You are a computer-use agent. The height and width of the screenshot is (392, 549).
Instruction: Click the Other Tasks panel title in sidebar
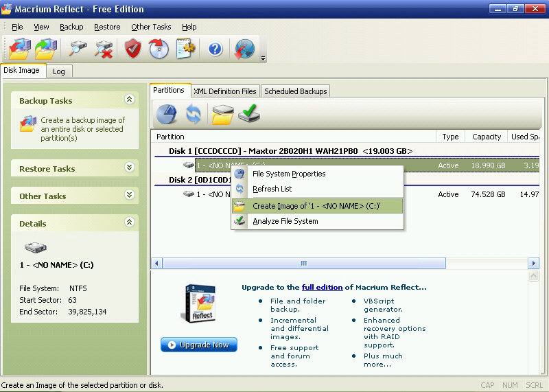[43, 196]
